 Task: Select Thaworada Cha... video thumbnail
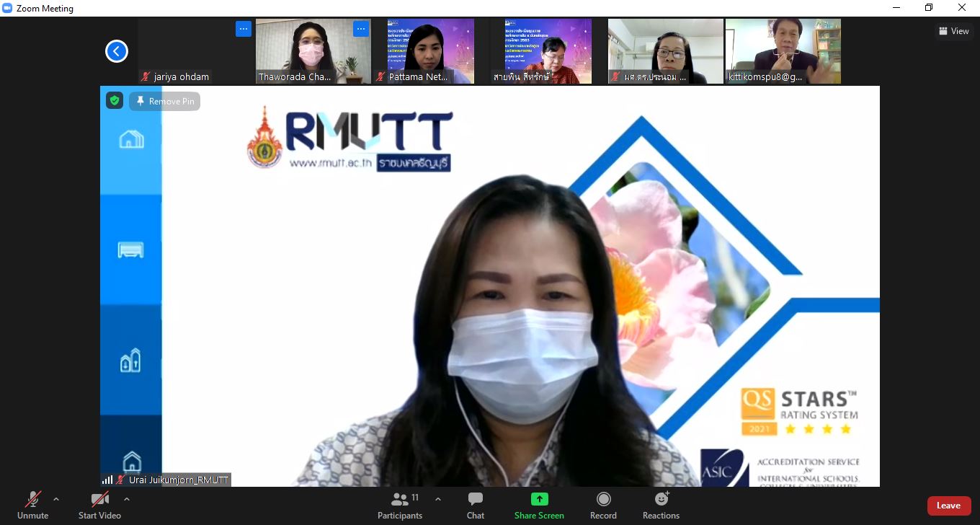(x=313, y=51)
